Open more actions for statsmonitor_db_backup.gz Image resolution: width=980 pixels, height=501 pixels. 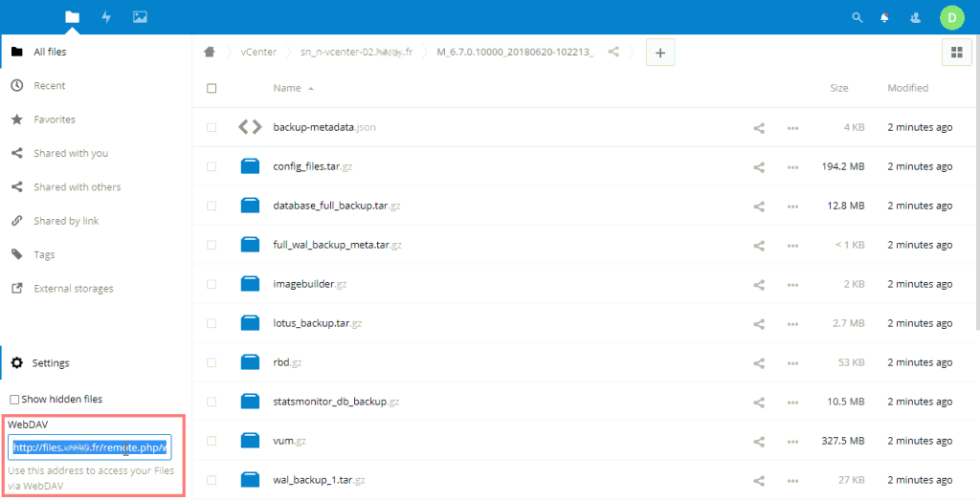(x=792, y=403)
